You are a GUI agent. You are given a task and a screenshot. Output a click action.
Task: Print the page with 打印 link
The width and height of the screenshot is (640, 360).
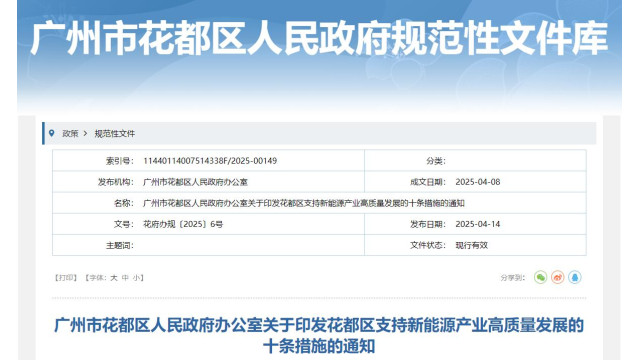(x=66, y=278)
